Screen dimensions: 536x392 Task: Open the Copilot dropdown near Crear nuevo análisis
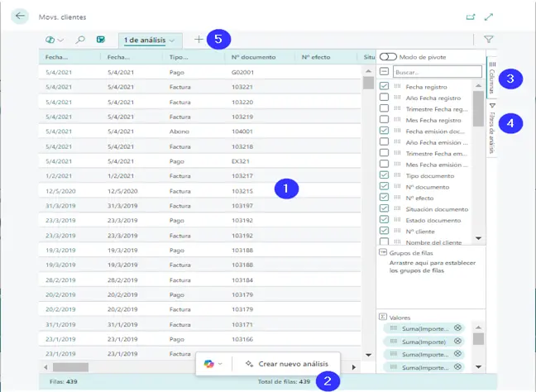213,364
